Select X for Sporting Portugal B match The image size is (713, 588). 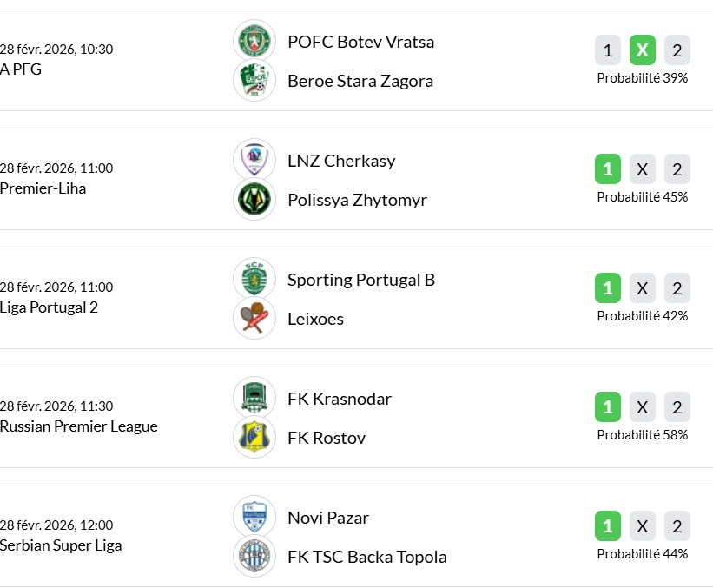[x=643, y=288]
